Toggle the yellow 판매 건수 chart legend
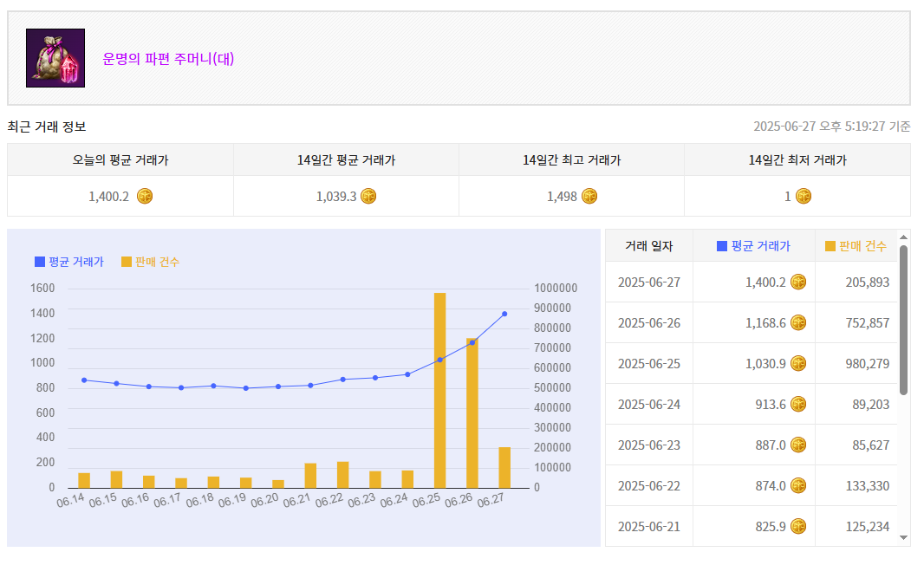The image size is (924, 565). [x=151, y=262]
